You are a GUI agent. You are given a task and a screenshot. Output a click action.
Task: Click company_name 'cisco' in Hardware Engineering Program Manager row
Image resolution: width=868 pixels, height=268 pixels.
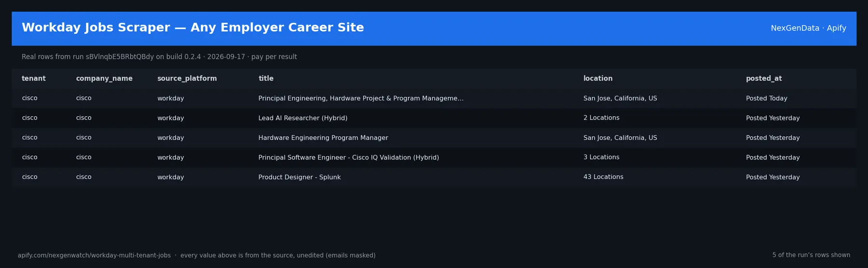point(83,138)
